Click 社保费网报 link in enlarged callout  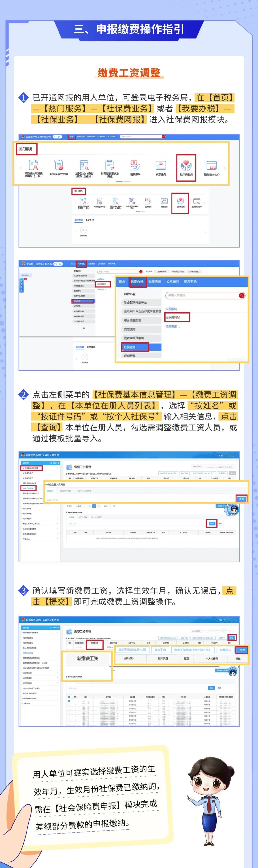(x=172, y=317)
